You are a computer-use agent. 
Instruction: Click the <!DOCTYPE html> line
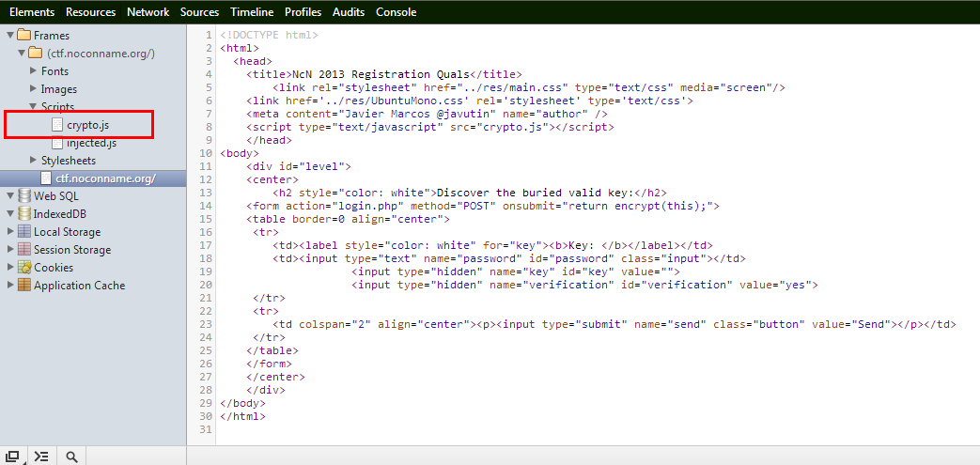[x=269, y=35]
